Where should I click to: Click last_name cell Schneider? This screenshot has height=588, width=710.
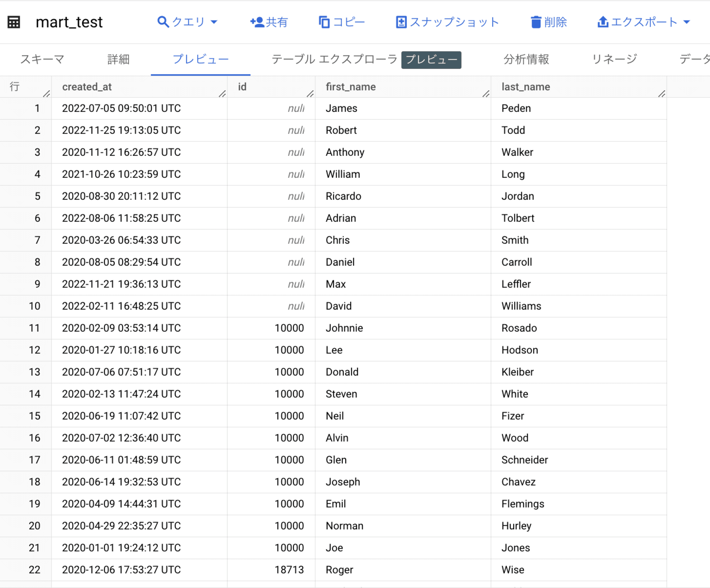point(579,461)
